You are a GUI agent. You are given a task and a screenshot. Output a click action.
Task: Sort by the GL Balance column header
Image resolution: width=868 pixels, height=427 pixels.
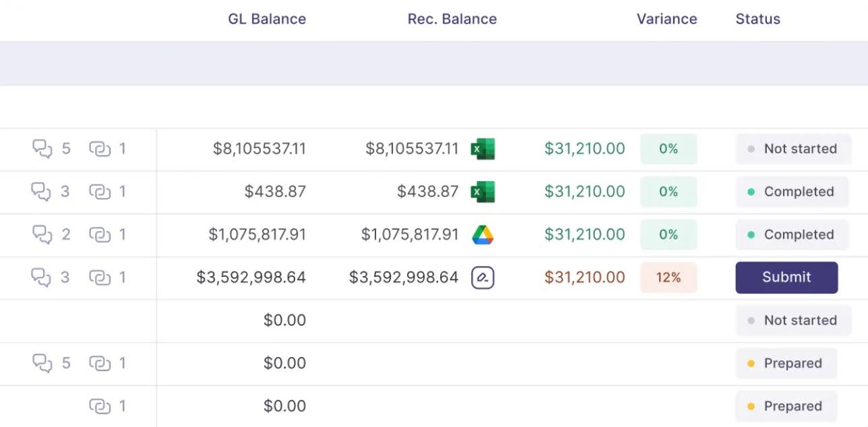tap(267, 19)
